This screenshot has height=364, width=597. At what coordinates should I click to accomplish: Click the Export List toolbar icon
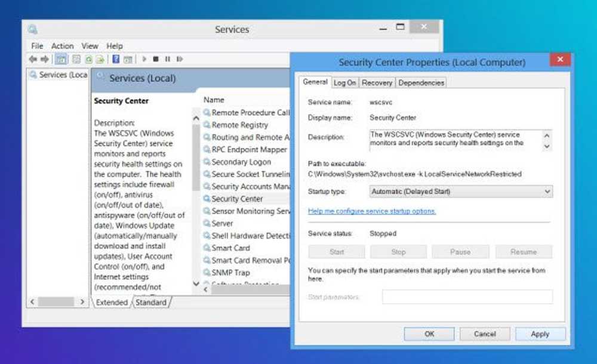(100, 59)
